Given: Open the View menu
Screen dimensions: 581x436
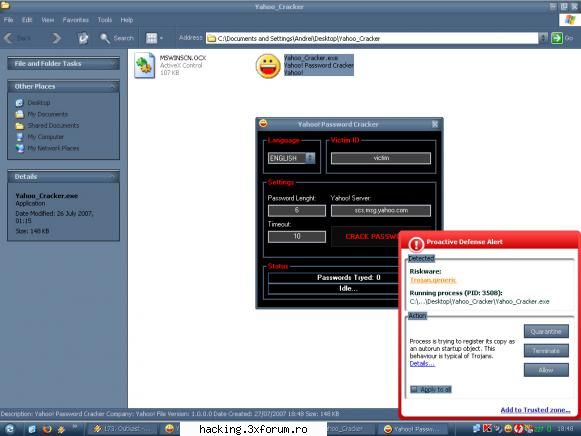Looking at the screenshot, I should [x=47, y=20].
